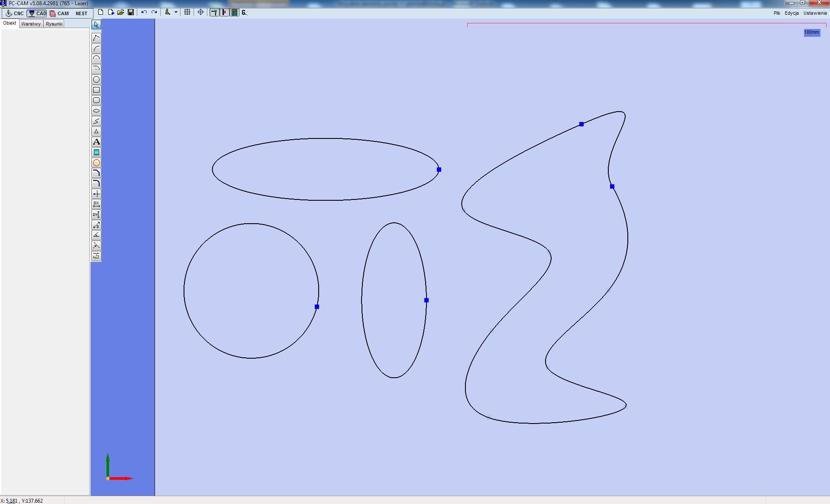This screenshot has height=504, width=830.
Task: Choose the arc drawing tool
Action: coord(96,48)
